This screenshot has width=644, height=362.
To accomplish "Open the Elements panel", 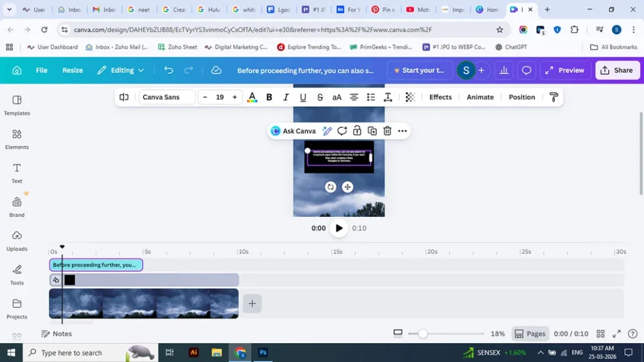I will coord(16,140).
